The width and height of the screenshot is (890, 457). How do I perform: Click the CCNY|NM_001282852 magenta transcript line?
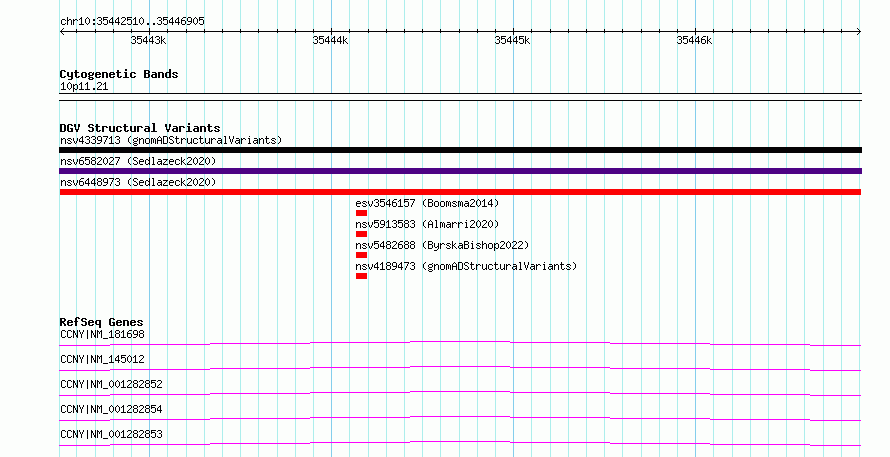[x=460, y=393]
